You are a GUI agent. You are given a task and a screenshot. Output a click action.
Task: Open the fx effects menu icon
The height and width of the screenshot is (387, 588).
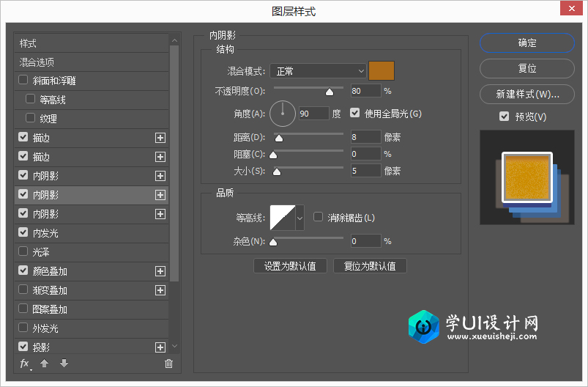[25, 364]
